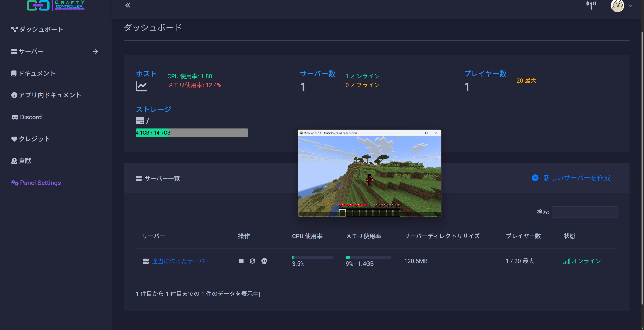644x330 pixels.
Task: Click blue plus icon for new server
Action: click(535, 178)
